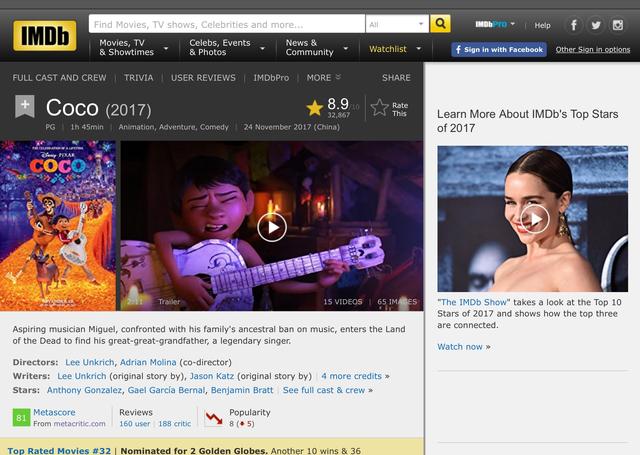Viewport: 640px width, 455px height.
Task: Click the yellow 8.9 rating star
Action: 315,108
